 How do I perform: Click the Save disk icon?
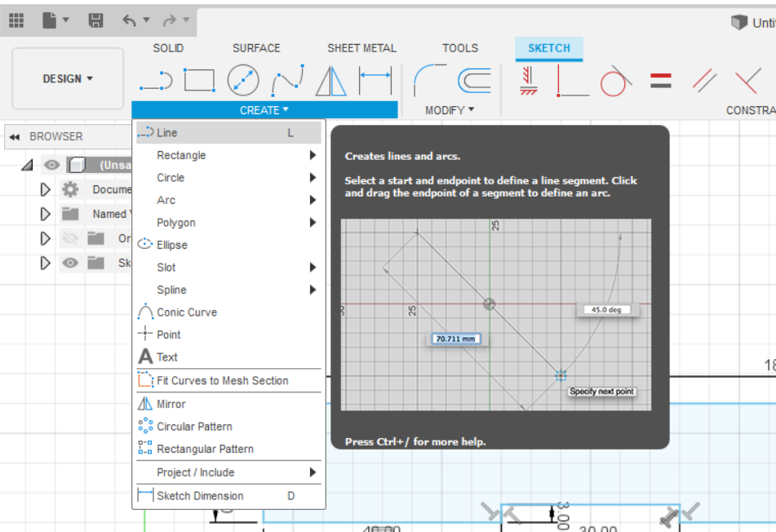95,20
